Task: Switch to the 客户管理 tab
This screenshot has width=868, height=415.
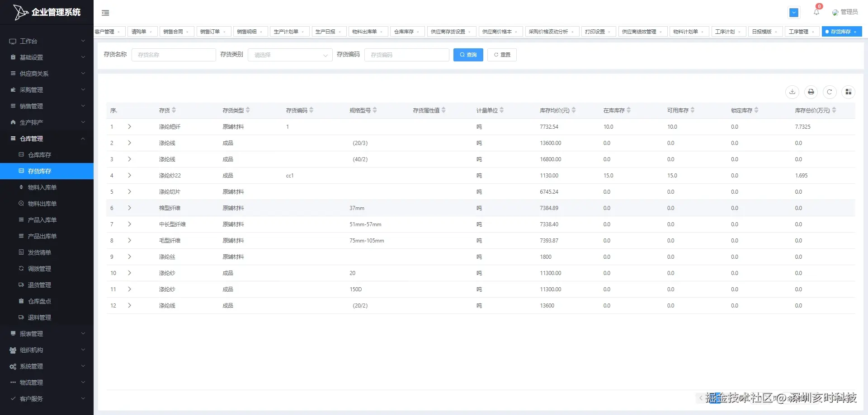Action: click(104, 32)
